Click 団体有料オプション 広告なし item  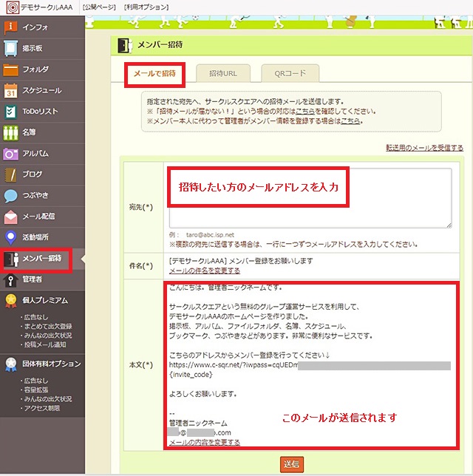click(x=36, y=381)
